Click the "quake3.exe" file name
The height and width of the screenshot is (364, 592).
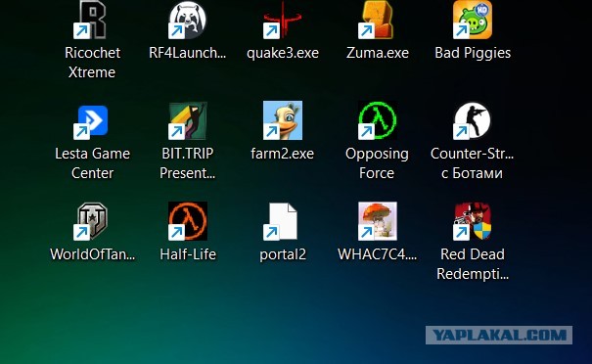point(283,53)
